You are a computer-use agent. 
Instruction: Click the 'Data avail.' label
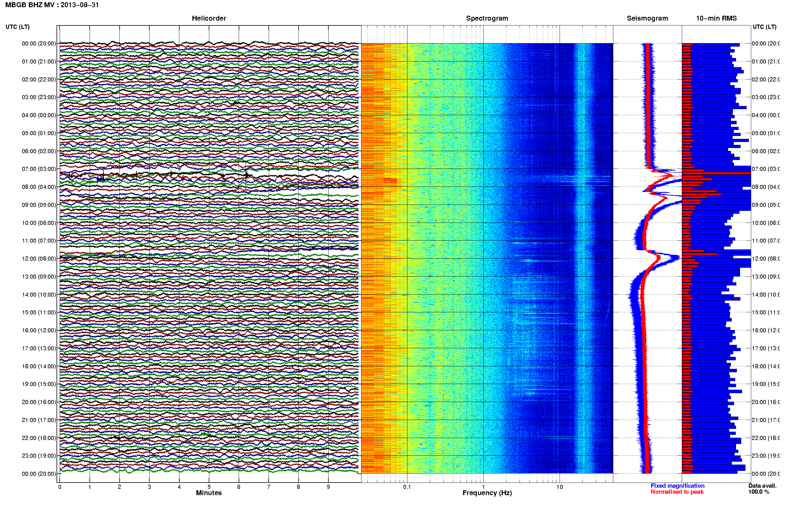tap(762, 486)
